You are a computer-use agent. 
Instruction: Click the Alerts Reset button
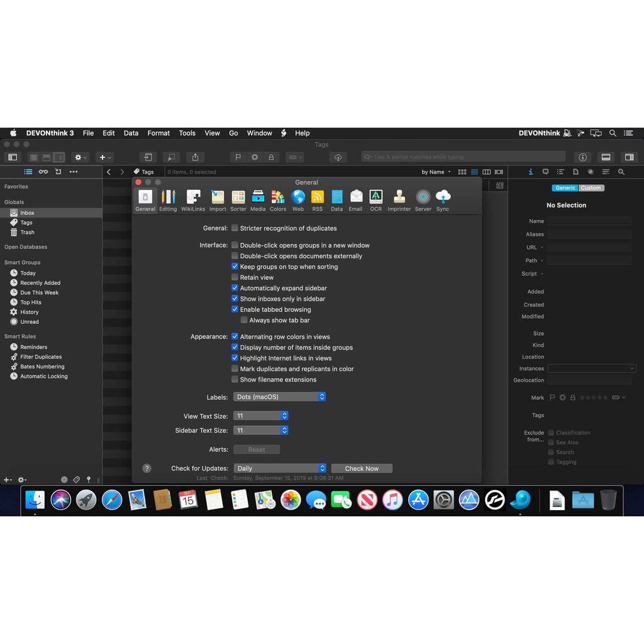[257, 449]
